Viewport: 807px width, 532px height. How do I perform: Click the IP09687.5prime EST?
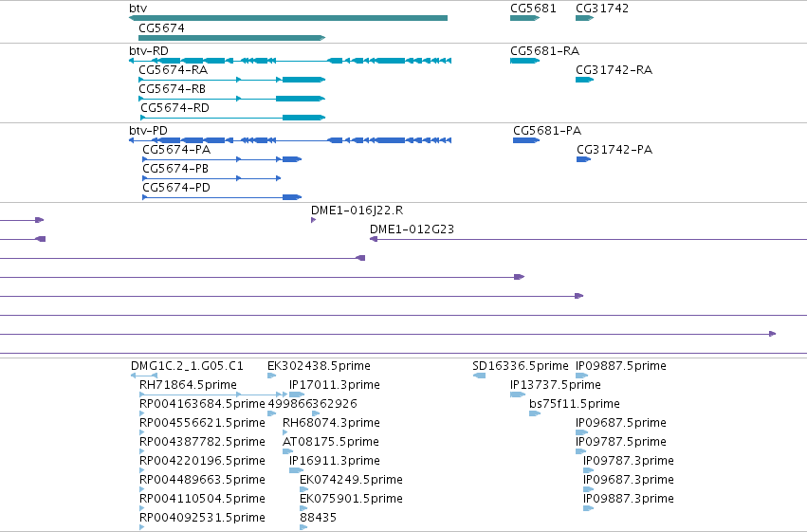[581, 432]
